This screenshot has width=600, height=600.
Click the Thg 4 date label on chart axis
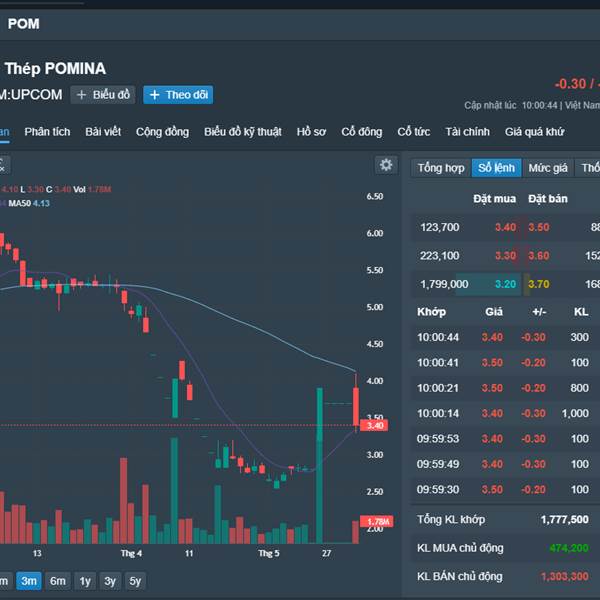(131, 553)
